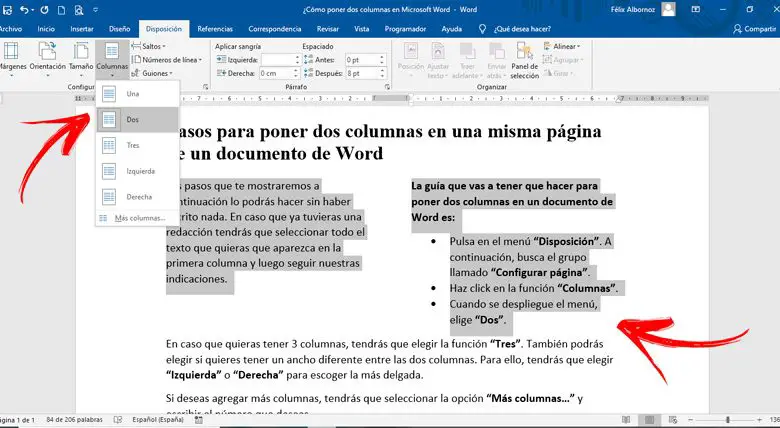Image resolution: width=780 pixels, height=428 pixels.
Task: Click the 84 de 206 palabras word count
Action: (x=75, y=420)
